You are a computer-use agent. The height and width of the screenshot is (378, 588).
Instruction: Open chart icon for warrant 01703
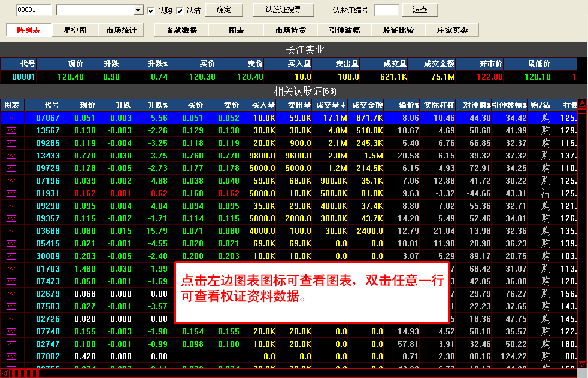[11, 269]
